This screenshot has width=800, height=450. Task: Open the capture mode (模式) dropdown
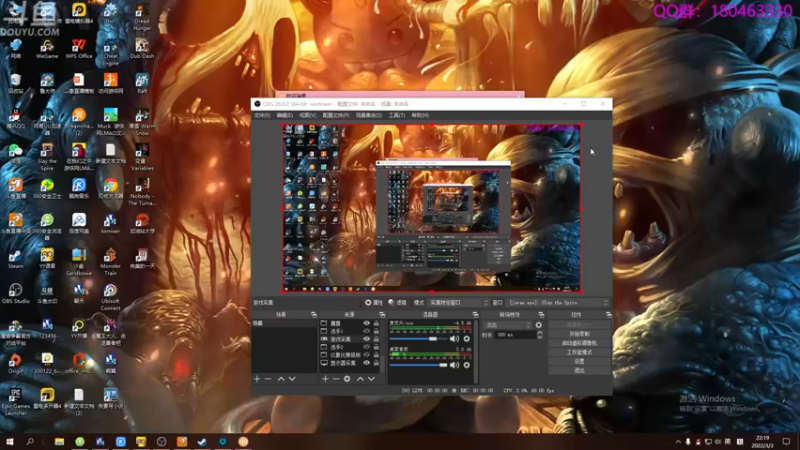pos(458,303)
